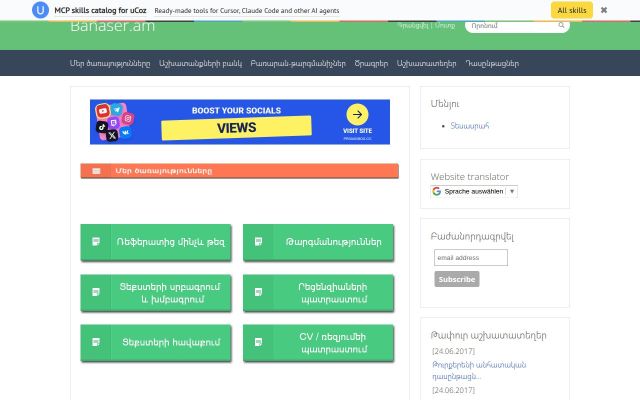Click the yellow arrow circle in banner
The width and height of the screenshot is (640, 400).
coord(357,115)
